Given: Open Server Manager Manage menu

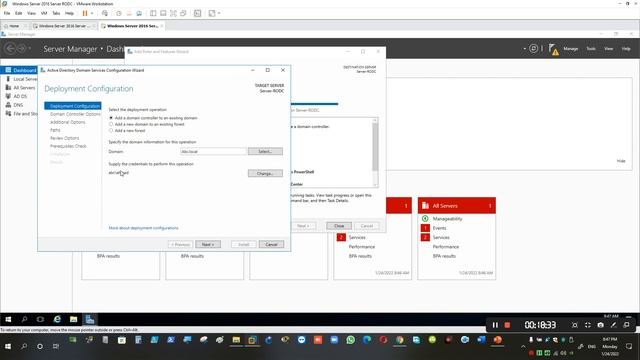Looking at the screenshot, I should pyautogui.click(x=571, y=49).
